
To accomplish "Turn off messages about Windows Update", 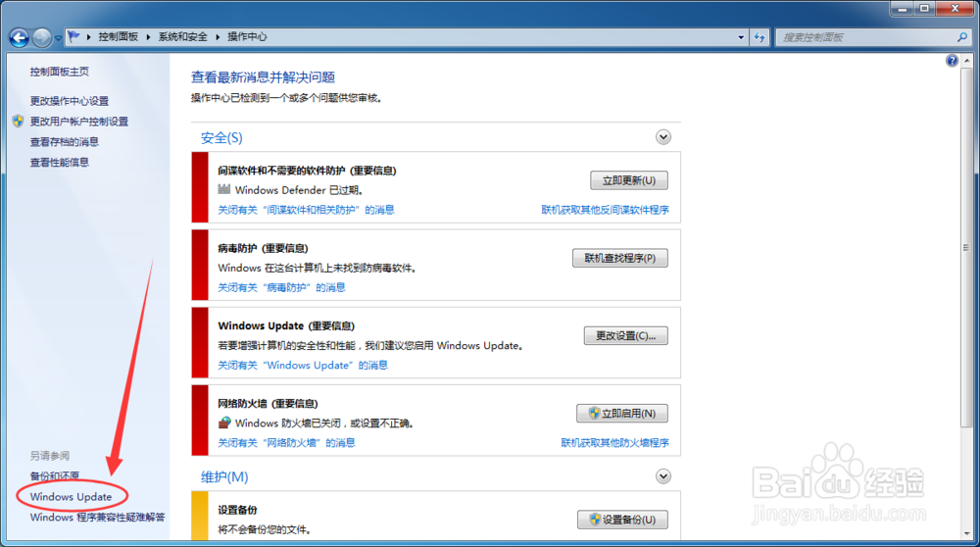I will 303,365.
